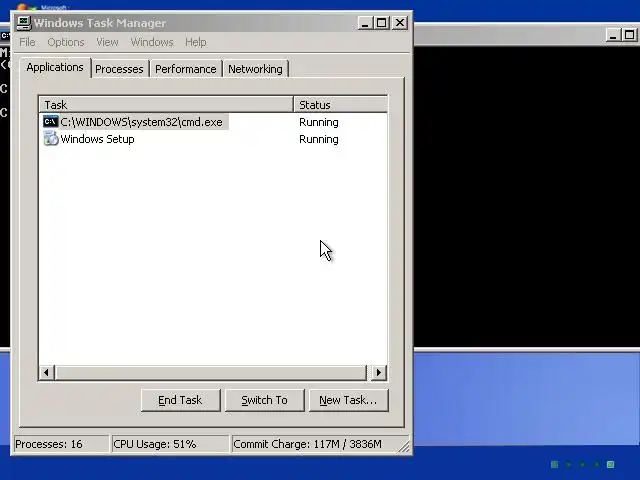Screen dimensions: 640x480
Task: Maximize the Task Manager window
Action: pos(382,23)
